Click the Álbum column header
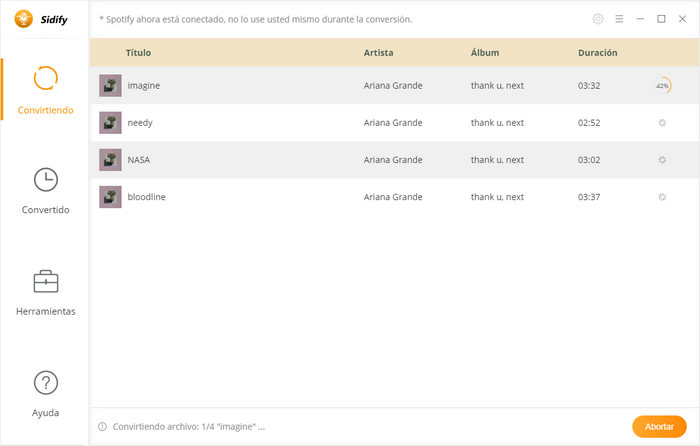 tap(485, 52)
